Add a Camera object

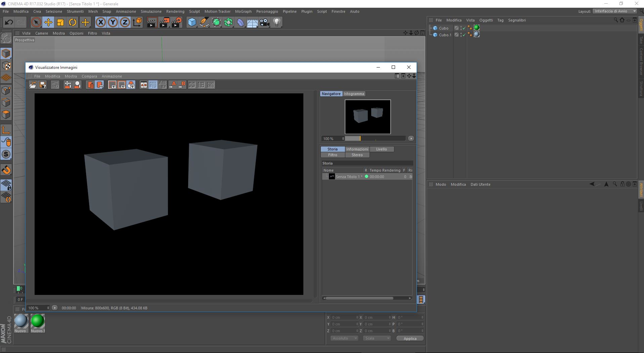264,23
